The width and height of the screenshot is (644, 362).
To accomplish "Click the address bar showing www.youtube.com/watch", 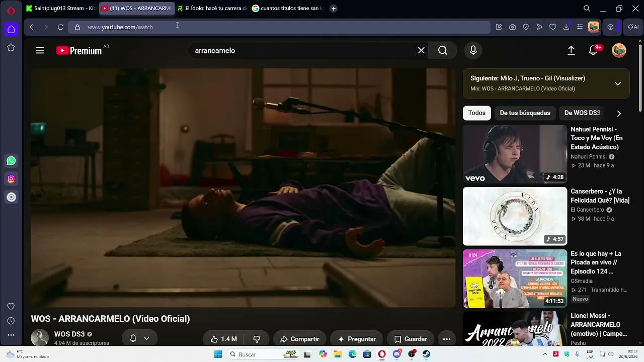I will [279, 27].
